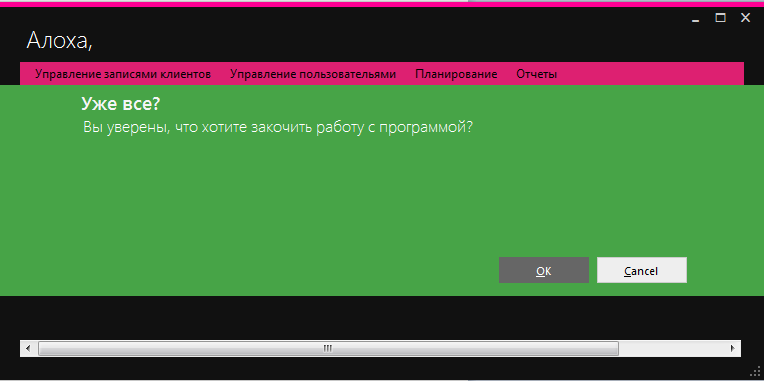
Task: Click the Алоха, greeting heading
Action: click(59, 40)
